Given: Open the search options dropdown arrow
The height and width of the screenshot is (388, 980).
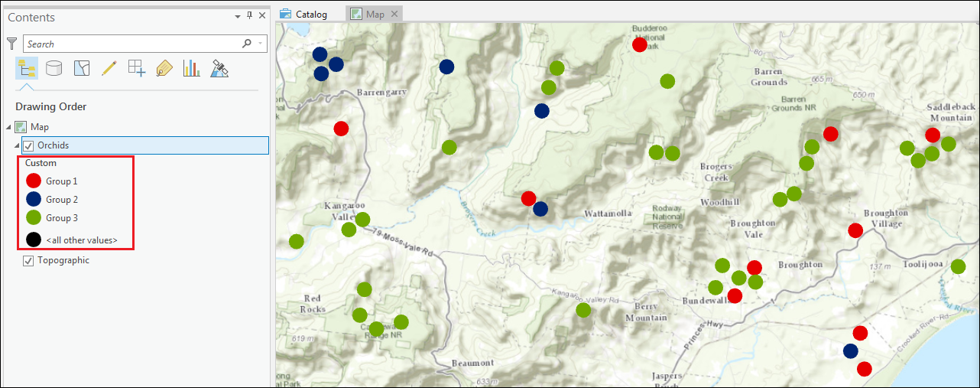Looking at the screenshot, I should click(x=260, y=44).
